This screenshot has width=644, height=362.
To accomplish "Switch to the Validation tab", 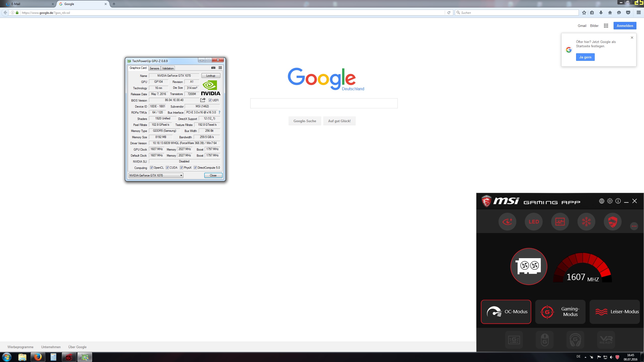I will [168, 68].
